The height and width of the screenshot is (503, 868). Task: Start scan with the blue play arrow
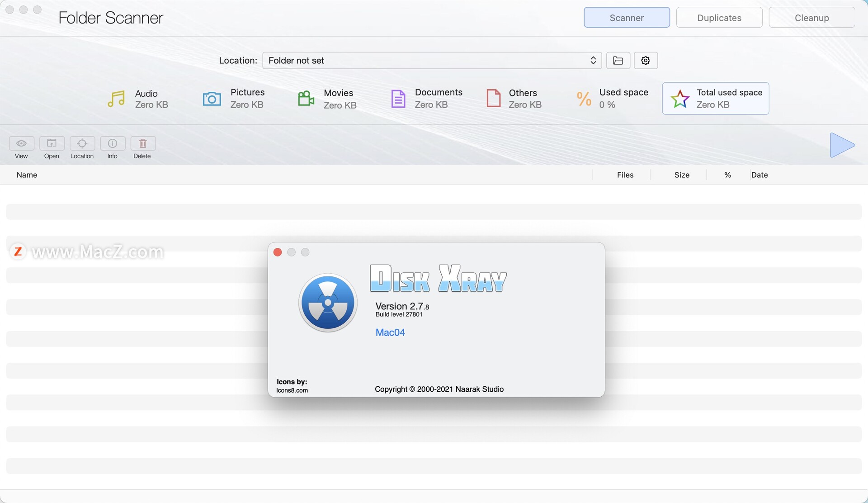coord(842,145)
